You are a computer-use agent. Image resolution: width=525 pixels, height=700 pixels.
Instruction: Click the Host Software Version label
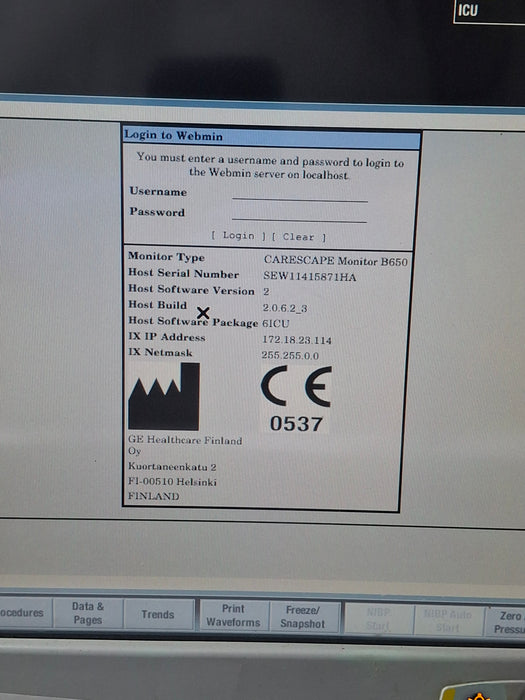192,290
